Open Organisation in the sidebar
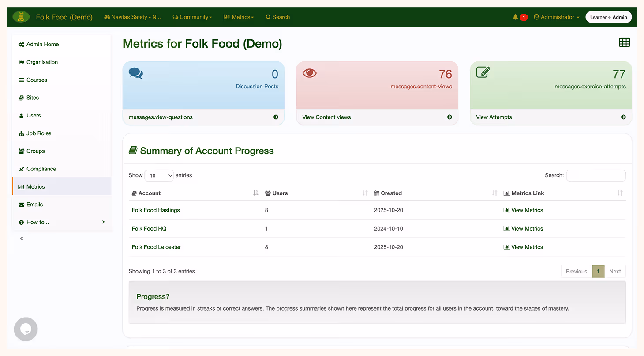644x356 pixels. [62, 62]
